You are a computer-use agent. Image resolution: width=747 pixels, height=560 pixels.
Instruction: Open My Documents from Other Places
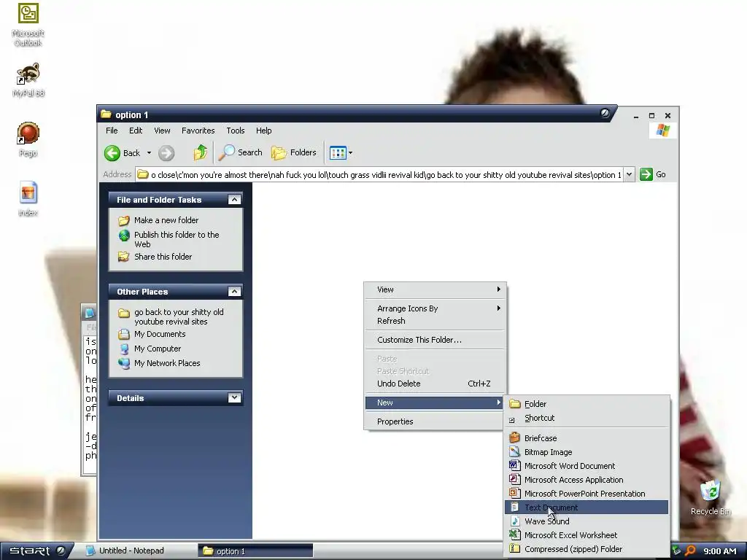(160, 334)
